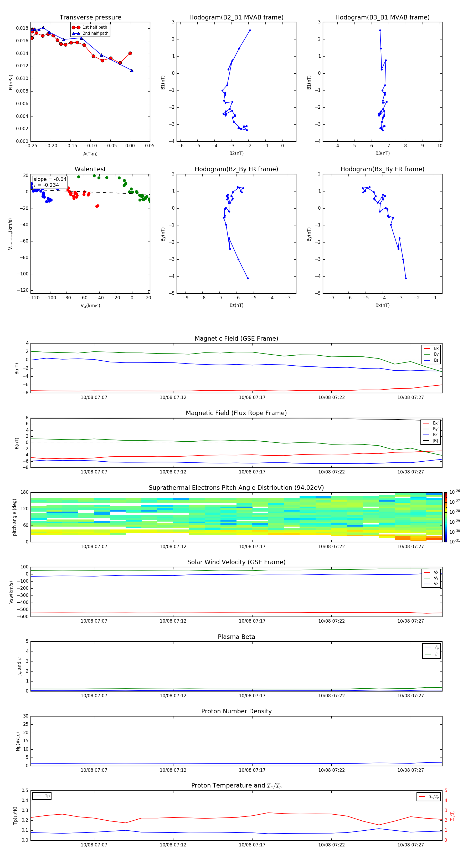This screenshot has width=473, height=868.
Task: Click the 10^-29 colorbar tick label
Action: click(455, 521)
